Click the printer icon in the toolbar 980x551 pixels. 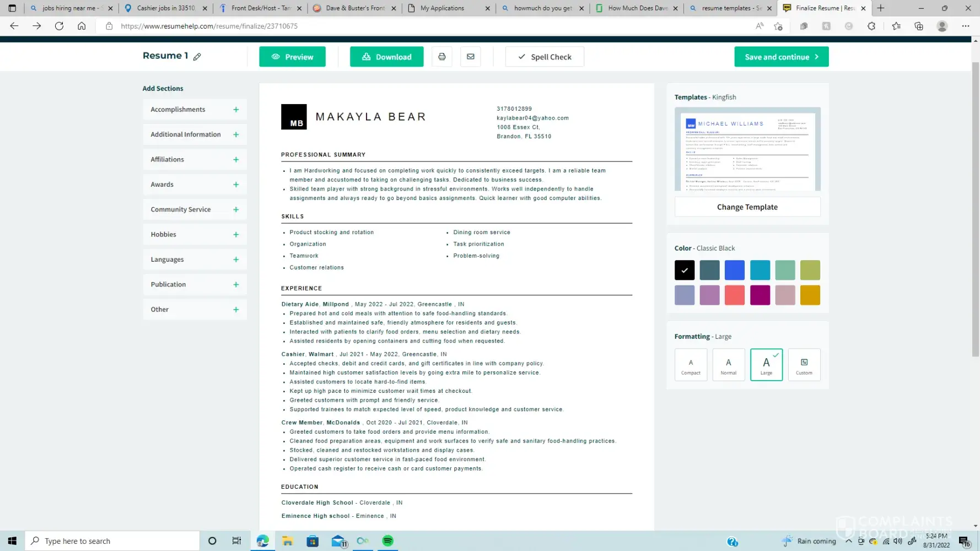pos(442,57)
